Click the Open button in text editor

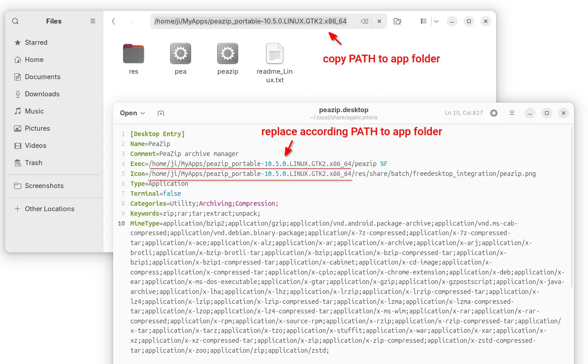coord(133,113)
